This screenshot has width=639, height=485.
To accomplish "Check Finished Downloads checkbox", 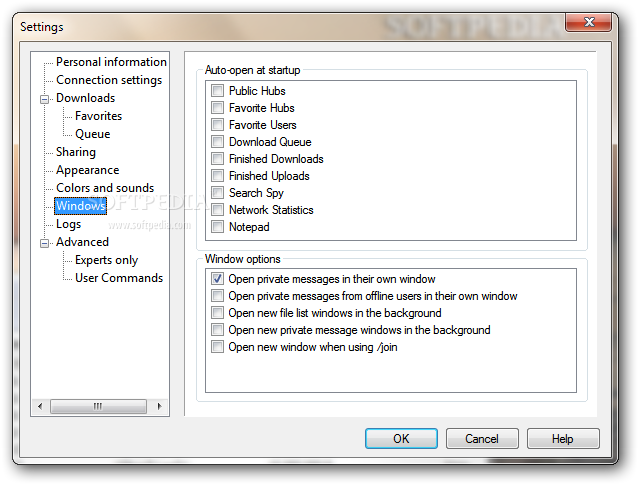I will [217, 158].
